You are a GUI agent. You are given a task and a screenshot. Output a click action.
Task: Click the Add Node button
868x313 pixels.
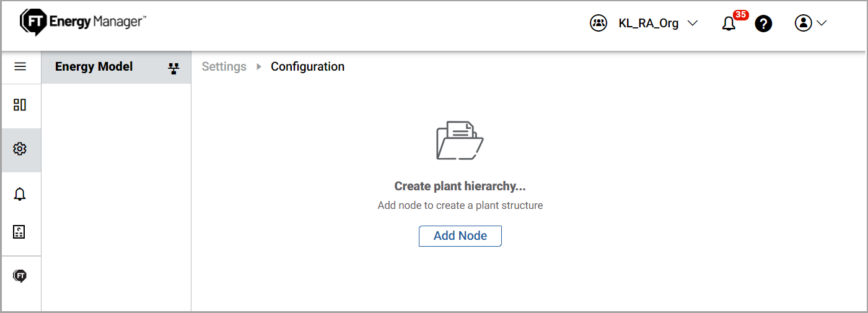(x=460, y=236)
